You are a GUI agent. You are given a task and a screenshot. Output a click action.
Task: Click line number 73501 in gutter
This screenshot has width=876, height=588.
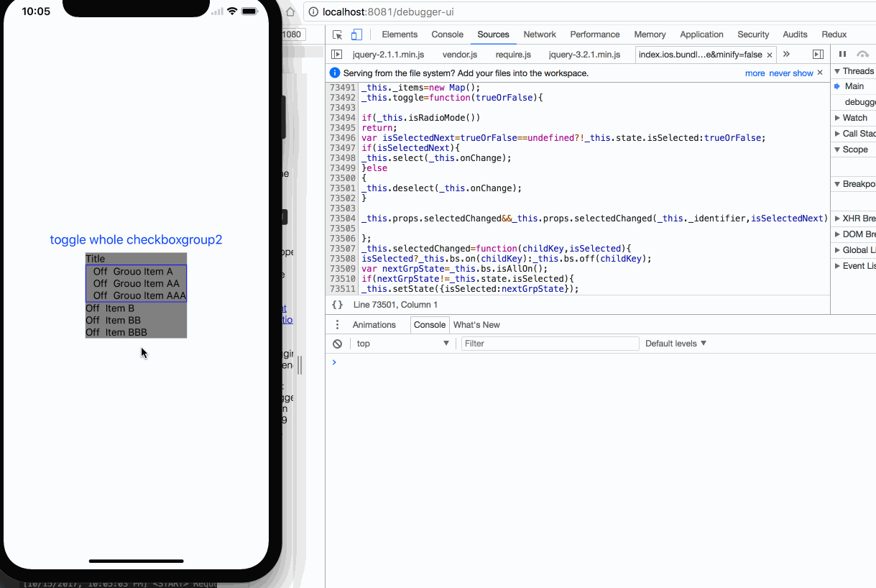point(342,188)
